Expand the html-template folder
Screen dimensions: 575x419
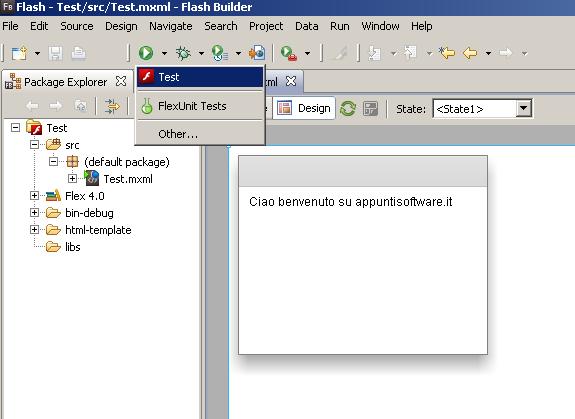pyautogui.click(x=34, y=229)
